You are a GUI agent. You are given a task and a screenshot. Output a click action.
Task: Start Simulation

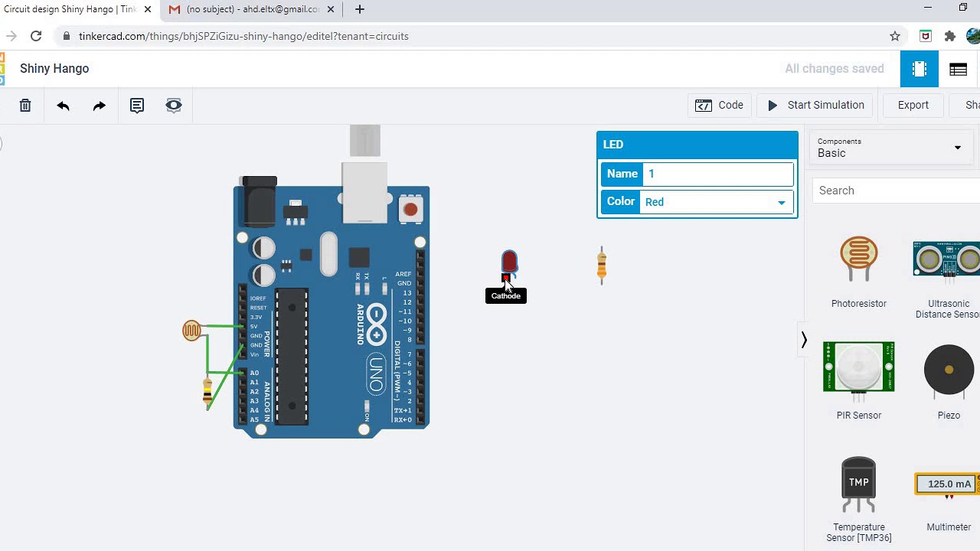[815, 106]
